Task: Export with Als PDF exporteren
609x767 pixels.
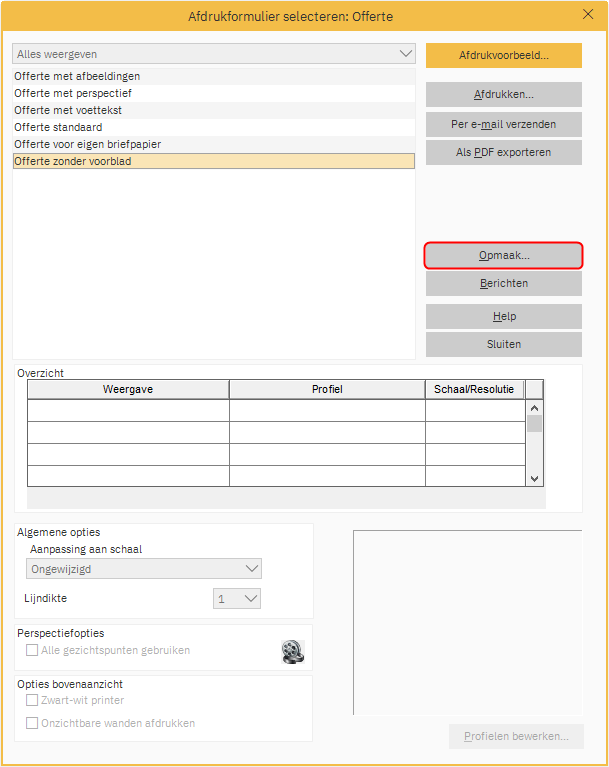Action: [504, 153]
